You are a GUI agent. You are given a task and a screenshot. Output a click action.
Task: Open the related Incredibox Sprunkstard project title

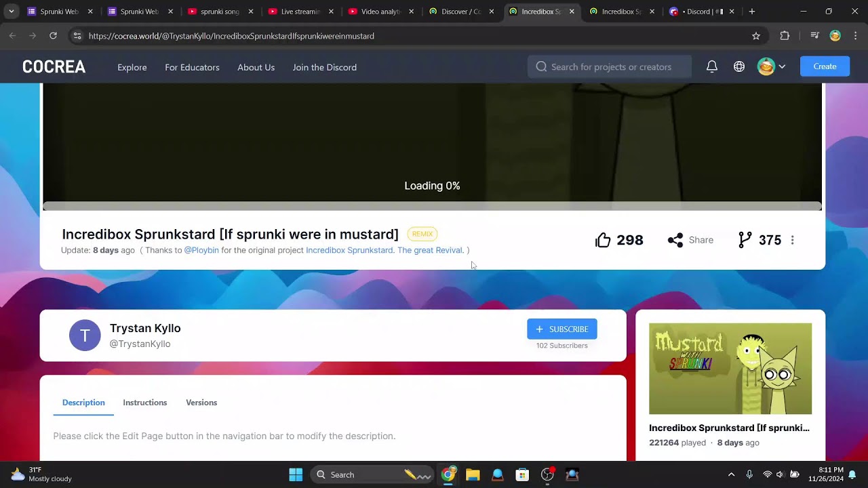[x=729, y=428]
